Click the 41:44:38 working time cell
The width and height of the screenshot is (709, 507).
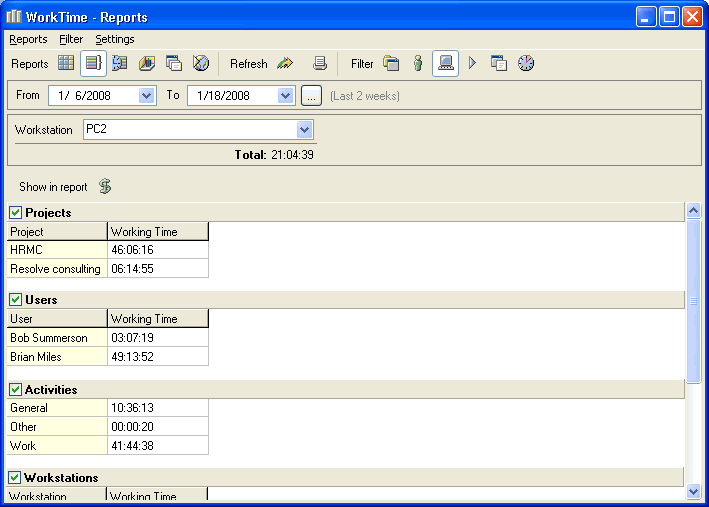click(158, 446)
